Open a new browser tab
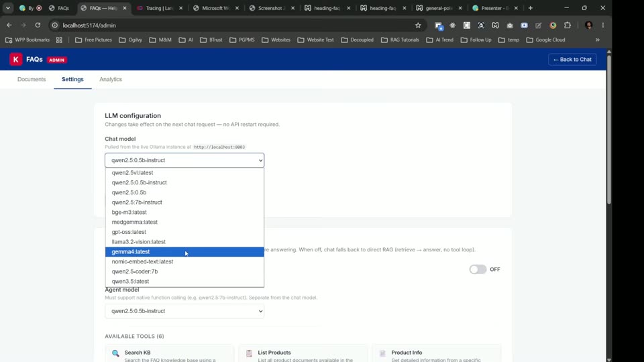Viewport: 644px width, 362px height. pyautogui.click(x=530, y=8)
